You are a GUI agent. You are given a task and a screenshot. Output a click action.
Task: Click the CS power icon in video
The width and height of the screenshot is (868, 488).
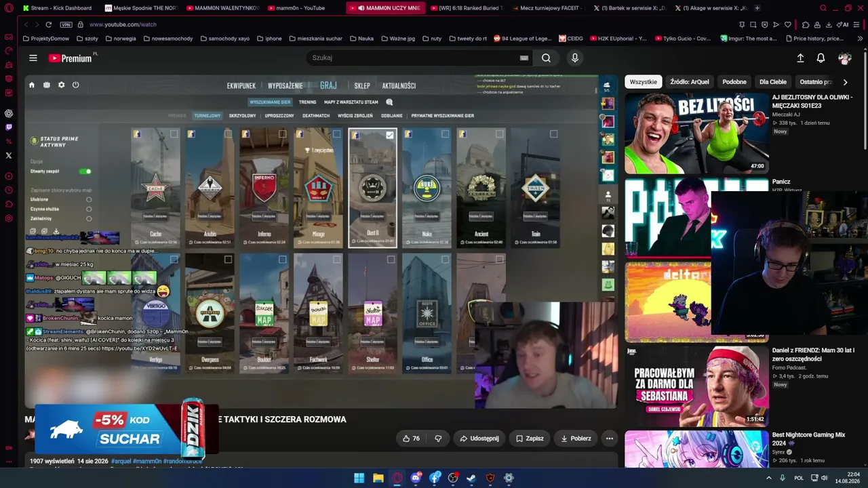[75, 85]
